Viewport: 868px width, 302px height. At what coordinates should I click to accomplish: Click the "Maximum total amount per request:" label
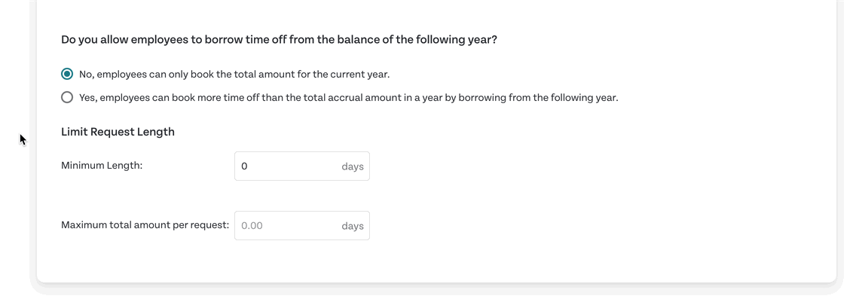(145, 225)
